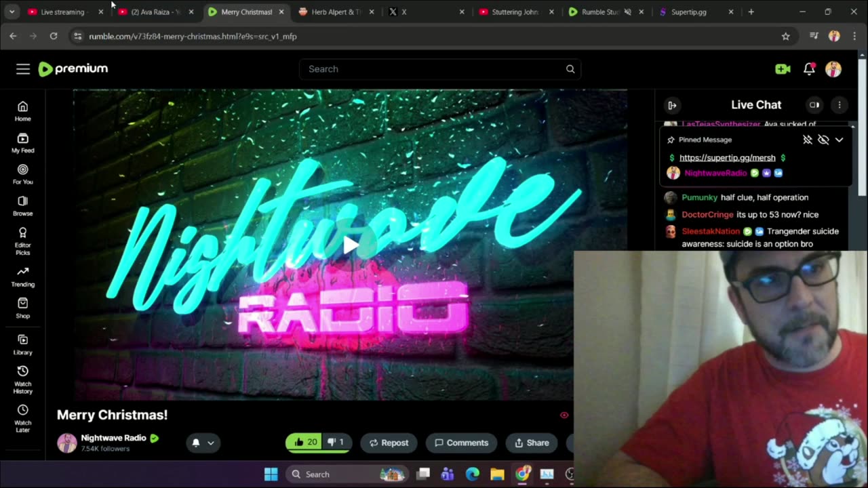Unpin the pinned chat message
This screenshot has height=488, width=868.
[x=807, y=140]
